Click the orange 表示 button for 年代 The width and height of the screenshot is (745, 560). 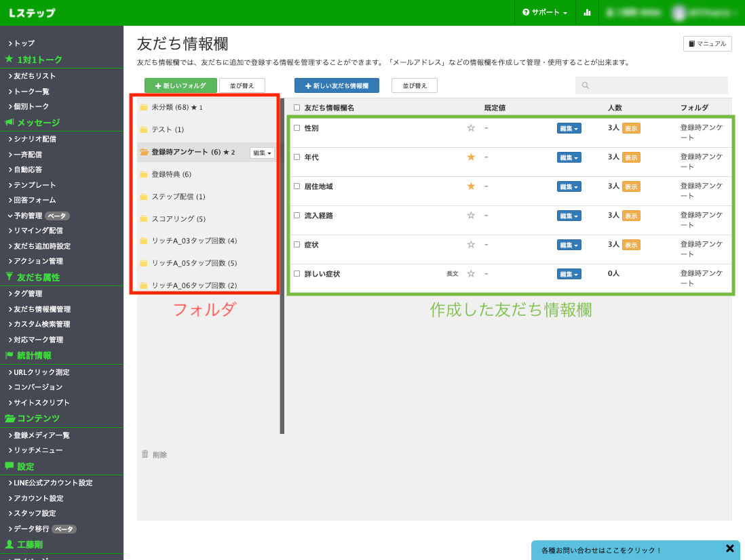pos(631,157)
